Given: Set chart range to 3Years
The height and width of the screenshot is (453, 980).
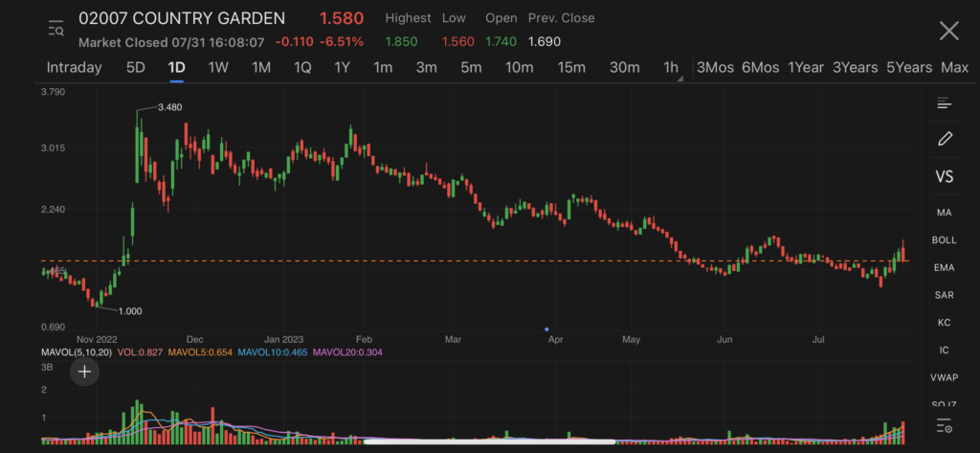Looking at the screenshot, I should click(855, 68).
